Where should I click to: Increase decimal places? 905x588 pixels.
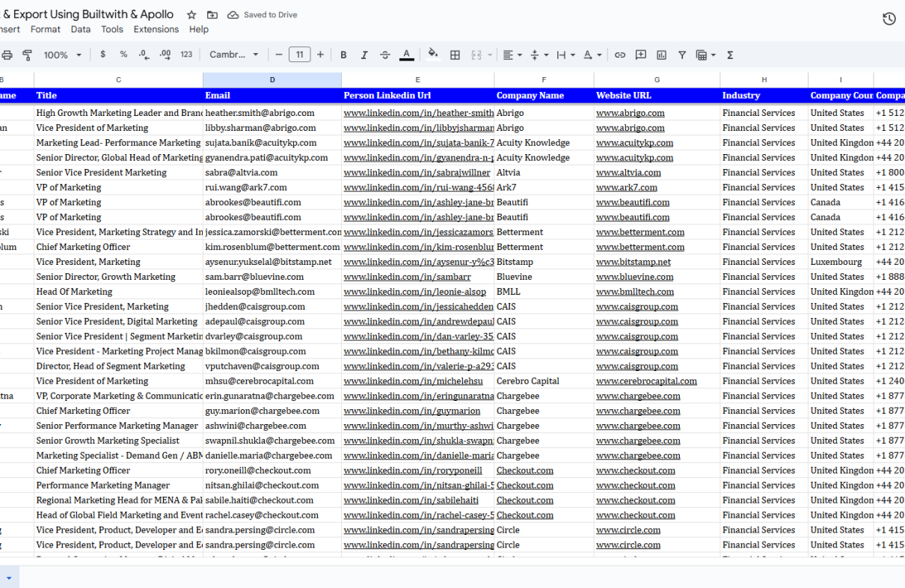point(165,55)
